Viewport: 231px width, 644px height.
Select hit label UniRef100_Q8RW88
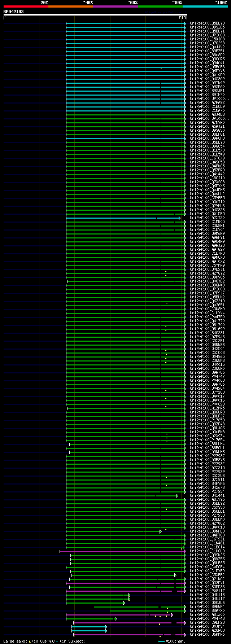click(x=207, y=345)
